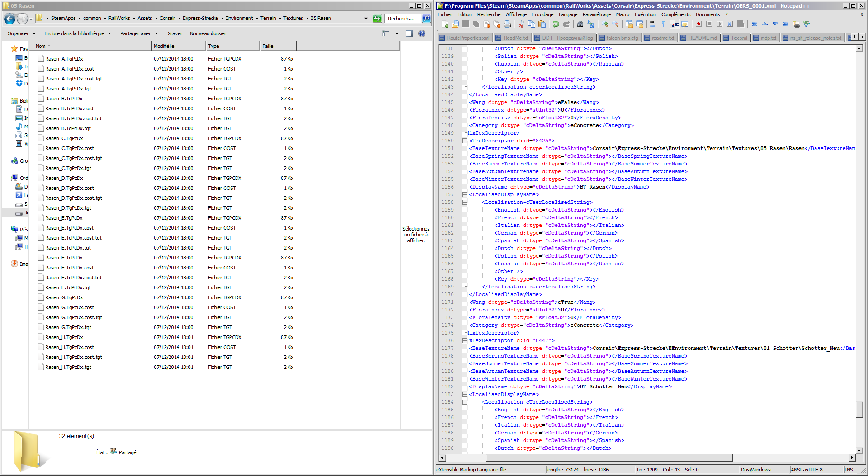Click the Undo arrow in Notepad++ toolbar

pyautogui.click(x=556, y=24)
